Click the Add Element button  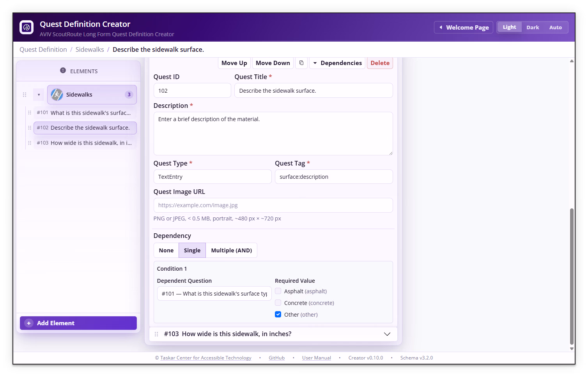(78, 323)
